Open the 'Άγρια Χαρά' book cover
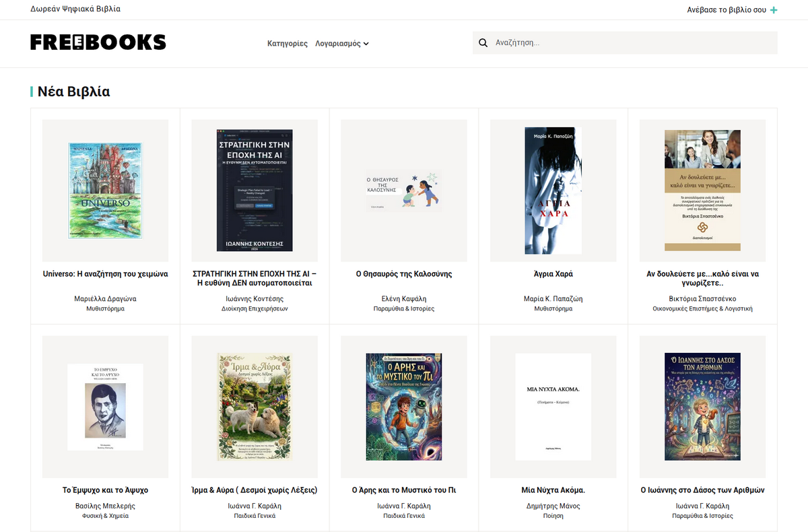The height and width of the screenshot is (532, 808). pyautogui.click(x=553, y=191)
